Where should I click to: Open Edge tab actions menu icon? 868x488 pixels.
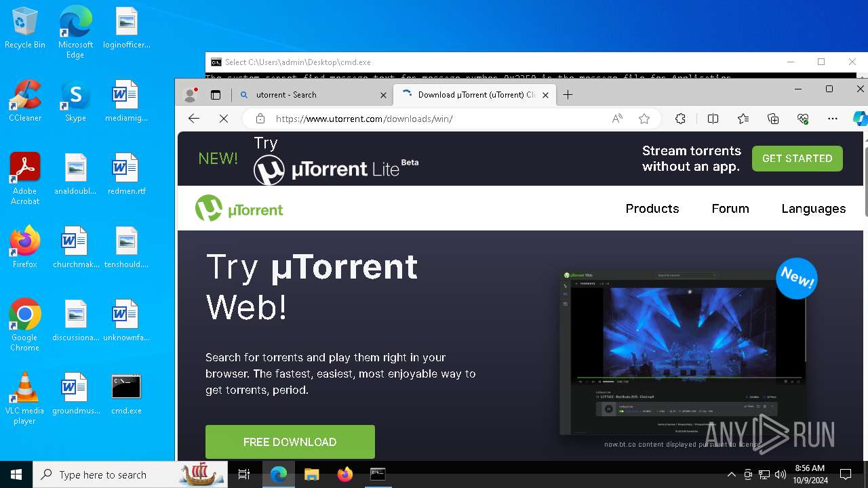(216, 95)
